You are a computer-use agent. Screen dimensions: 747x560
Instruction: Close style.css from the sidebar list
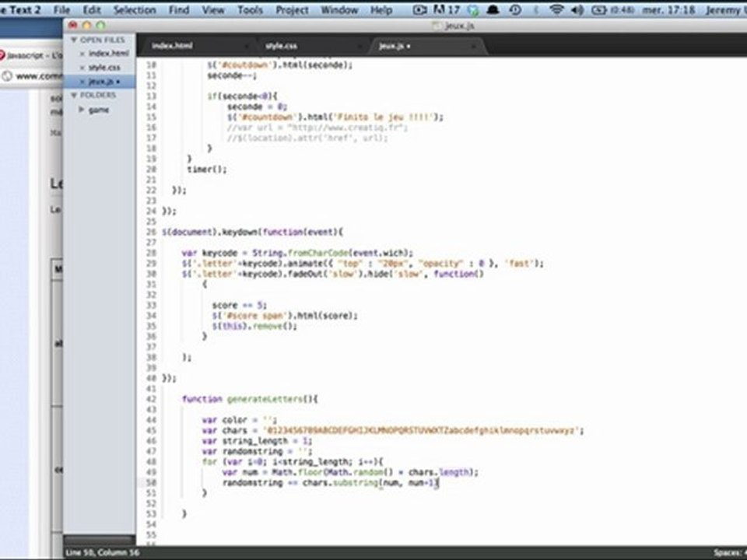(82, 68)
